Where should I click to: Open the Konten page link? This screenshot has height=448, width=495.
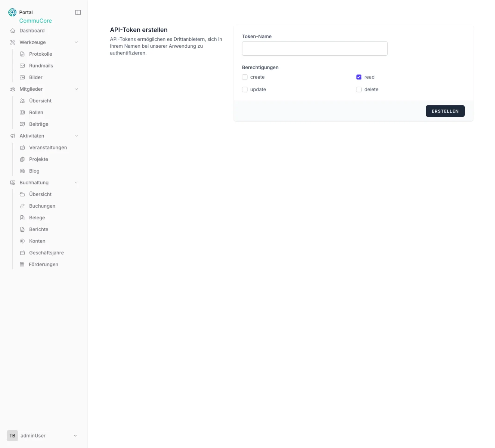[49, 241]
